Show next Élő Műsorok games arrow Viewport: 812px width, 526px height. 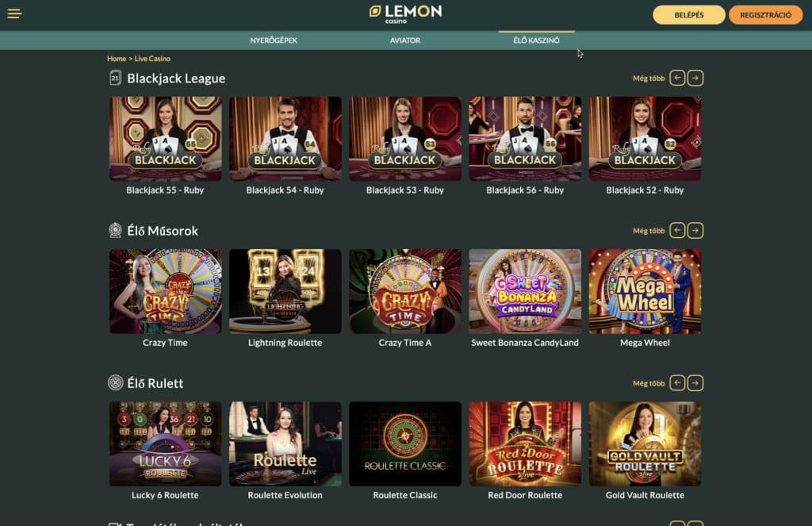695,230
